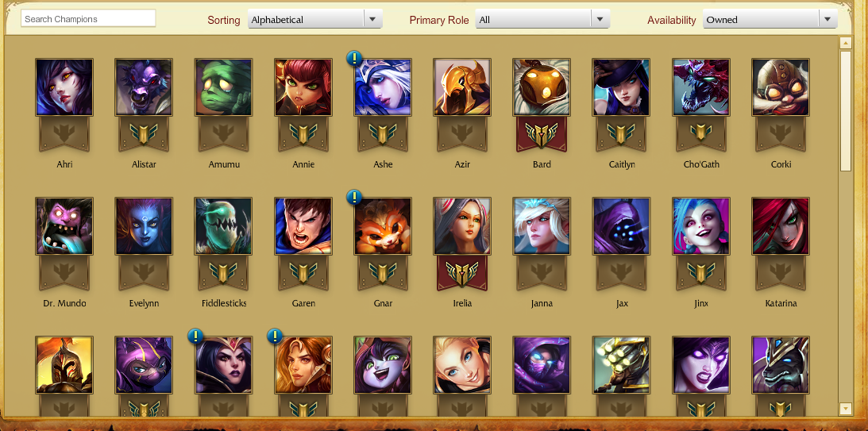The width and height of the screenshot is (868, 431).
Task: Select the Dr. Mundo champion thumbnail
Action: 64,226
